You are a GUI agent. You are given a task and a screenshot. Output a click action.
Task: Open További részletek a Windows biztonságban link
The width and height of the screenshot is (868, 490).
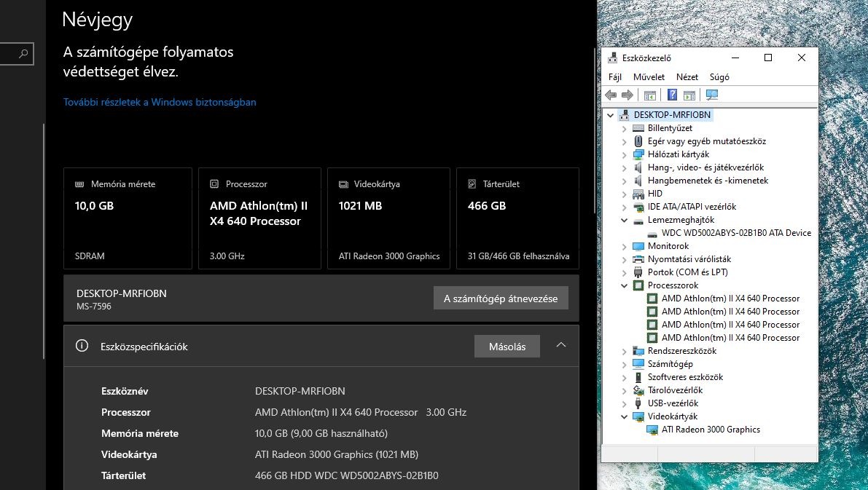click(x=160, y=103)
